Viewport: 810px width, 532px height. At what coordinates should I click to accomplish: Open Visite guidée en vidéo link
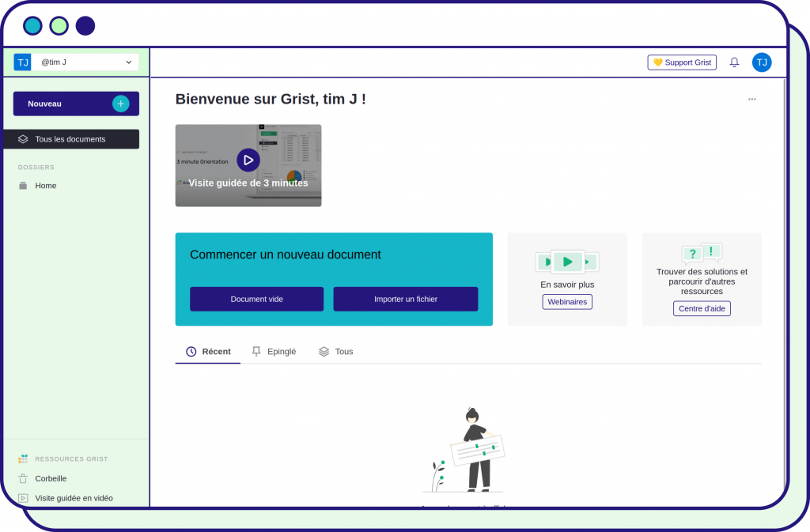coord(74,498)
